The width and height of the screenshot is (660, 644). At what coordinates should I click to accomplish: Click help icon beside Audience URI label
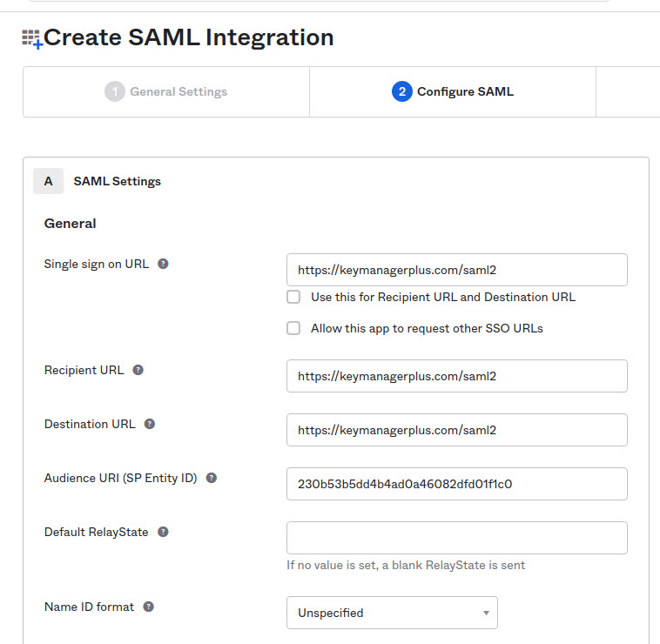point(211,478)
